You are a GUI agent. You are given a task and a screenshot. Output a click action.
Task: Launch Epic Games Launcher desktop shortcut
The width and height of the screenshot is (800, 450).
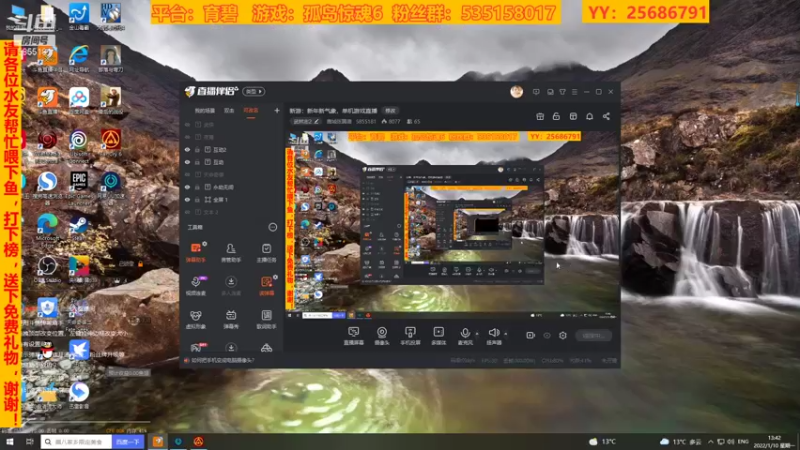pyautogui.click(x=79, y=185)
